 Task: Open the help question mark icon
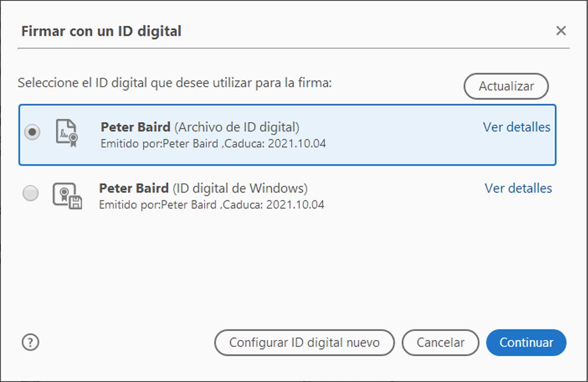pyautogui.click(x=30, y=342)
